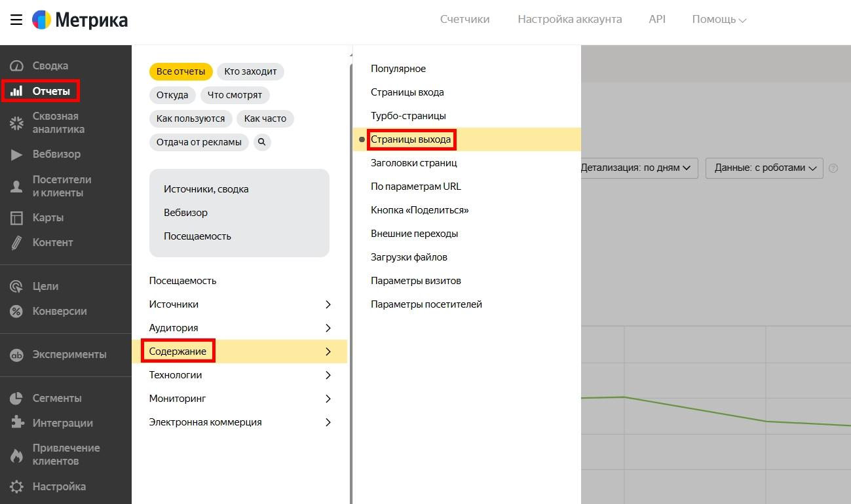Select the Все отчеты filter chip
This screenshot has height=504, width=851.
tap(181, 71)
